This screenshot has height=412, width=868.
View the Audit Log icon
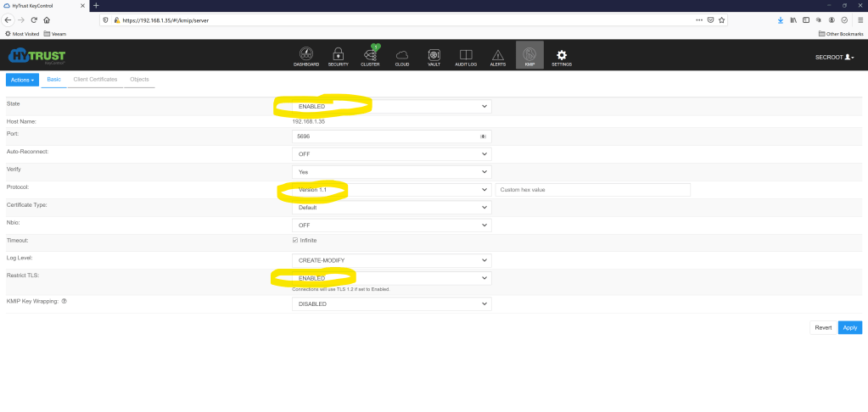(466, 55)
